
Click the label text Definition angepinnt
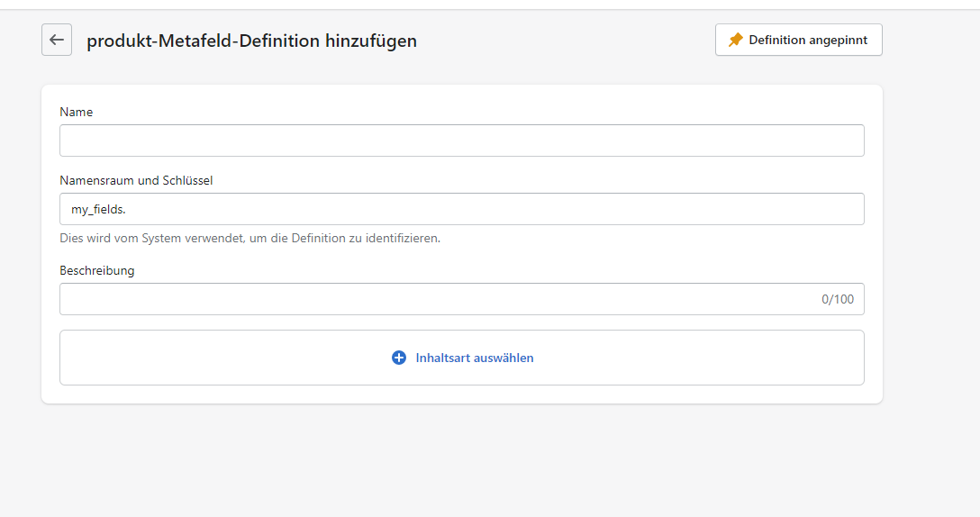tap(808, 40)
